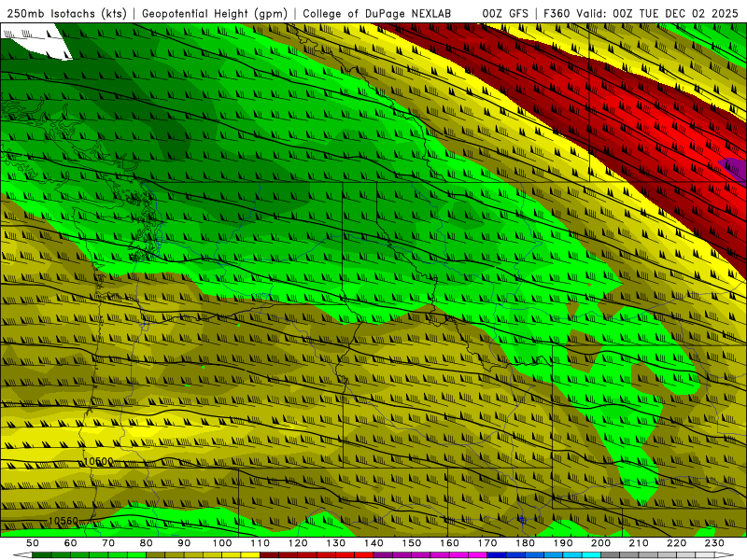The width and height of the screenshot is (747, 560).
Task: Click the cyan swatch between 190 and 200
Action: [591, 555]
